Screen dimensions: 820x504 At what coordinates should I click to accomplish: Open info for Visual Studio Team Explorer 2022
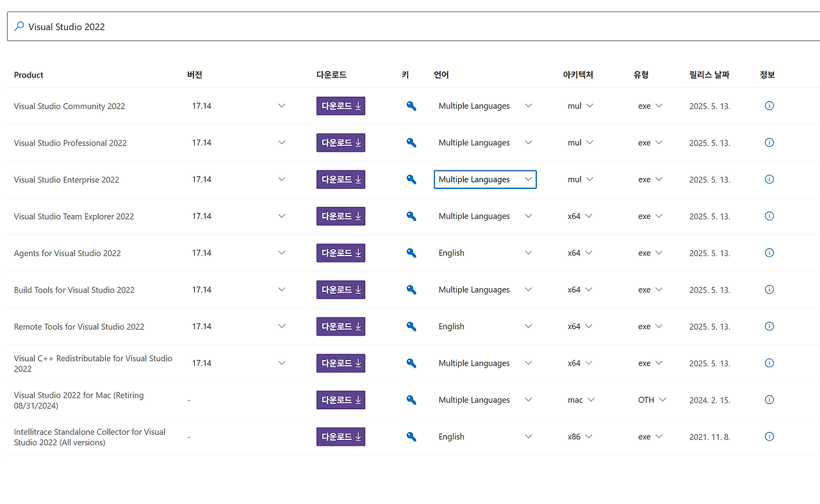pos(769,216)
